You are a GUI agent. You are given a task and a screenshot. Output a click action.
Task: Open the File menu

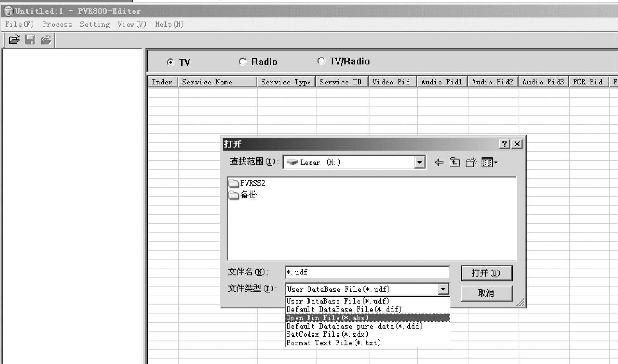coord(19,25)
